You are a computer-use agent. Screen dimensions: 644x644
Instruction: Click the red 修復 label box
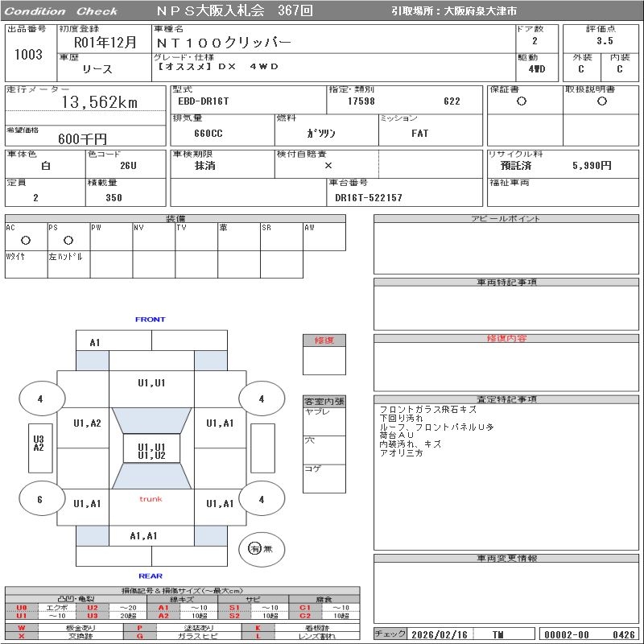coord(324,341)
